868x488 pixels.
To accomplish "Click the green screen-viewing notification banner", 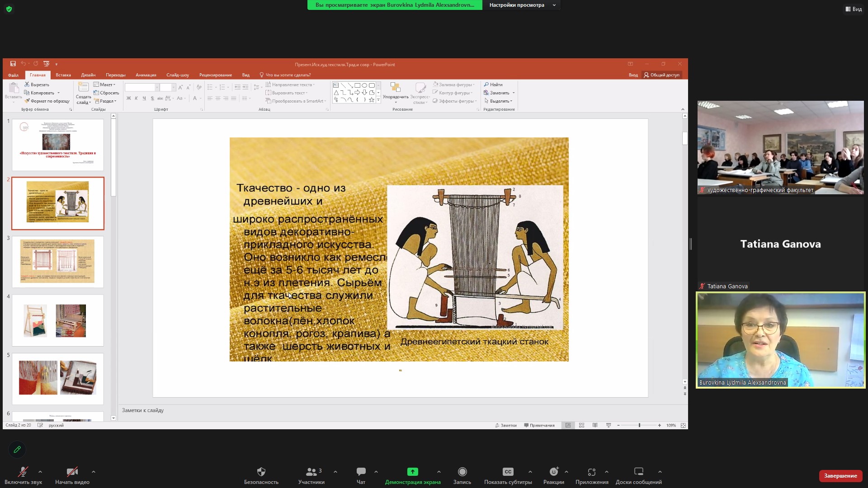I will pos(395,5).
